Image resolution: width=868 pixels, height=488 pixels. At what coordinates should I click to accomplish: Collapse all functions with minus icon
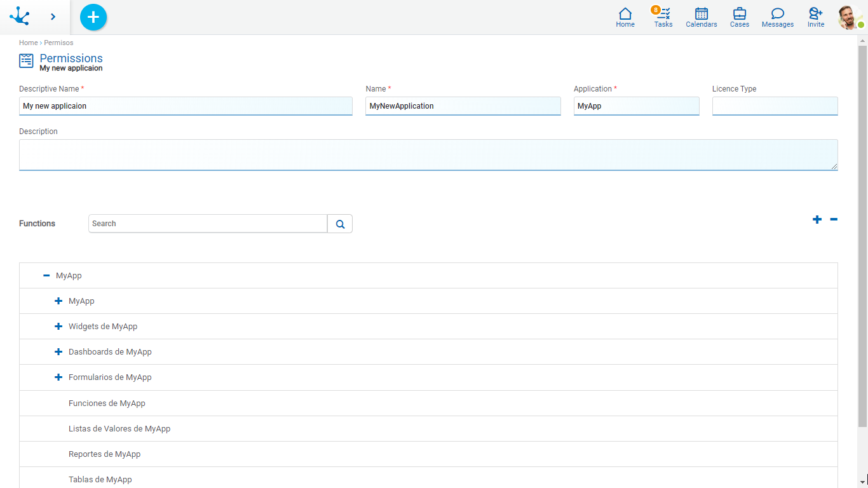(834, 220)
